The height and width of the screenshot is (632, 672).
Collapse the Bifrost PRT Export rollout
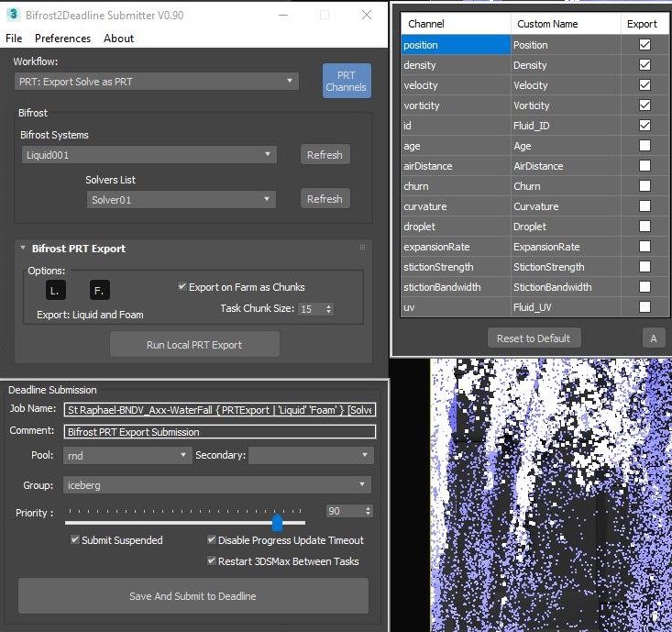tap(23, 249)
